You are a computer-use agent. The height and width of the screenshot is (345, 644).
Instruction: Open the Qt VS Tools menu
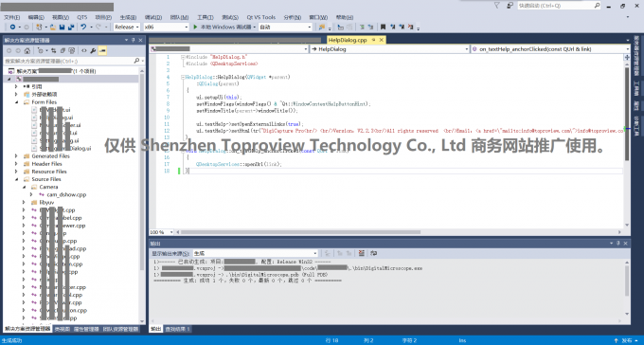[x=261, y=17]
